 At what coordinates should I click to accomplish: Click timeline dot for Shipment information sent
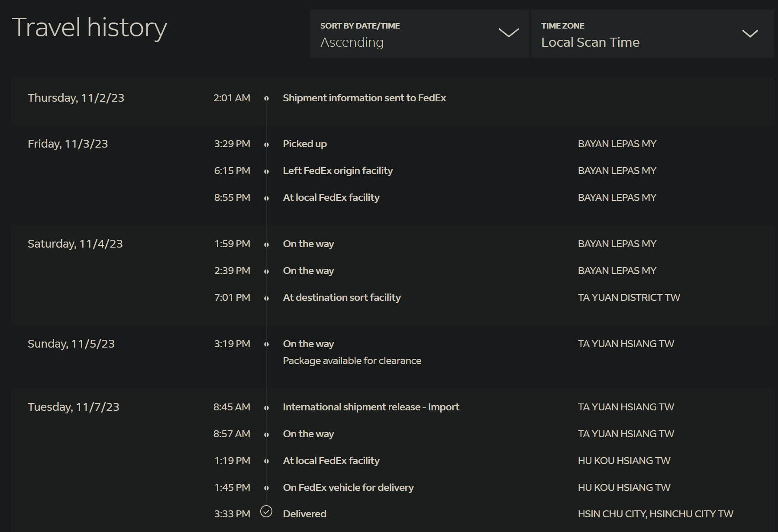(x=266, y=99)
